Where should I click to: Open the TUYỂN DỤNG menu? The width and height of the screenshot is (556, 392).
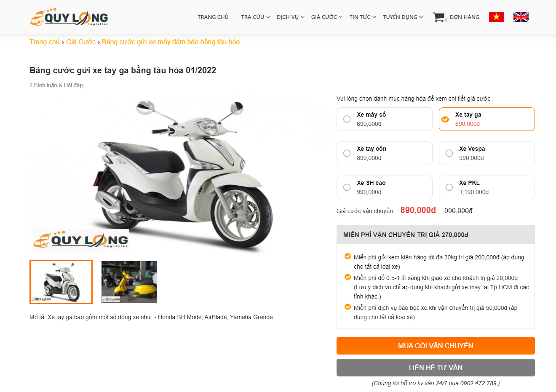point(403,17)
